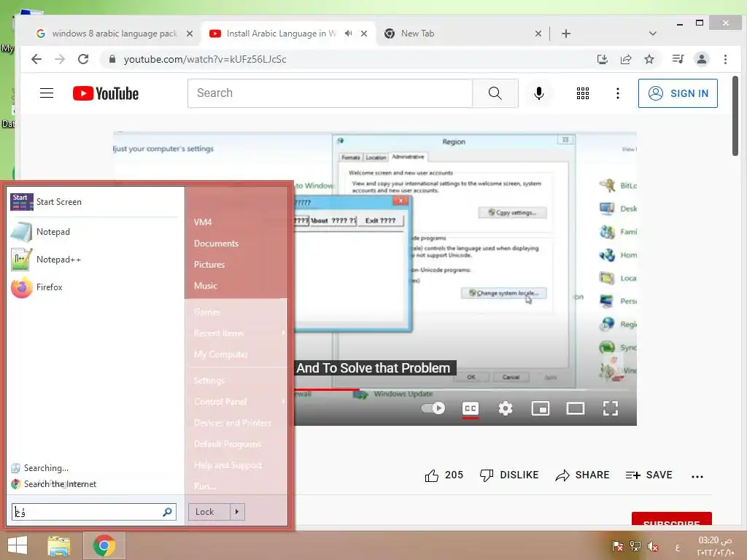Click the YouTube search magnifier button
The height and width of the screenshot is (560, 747).
(x=495, y=93)
